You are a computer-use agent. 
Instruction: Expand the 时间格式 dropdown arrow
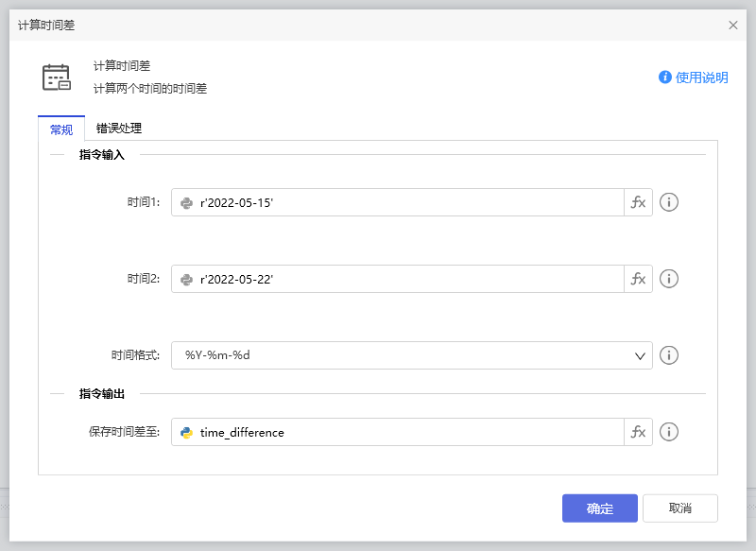(639, 355)
